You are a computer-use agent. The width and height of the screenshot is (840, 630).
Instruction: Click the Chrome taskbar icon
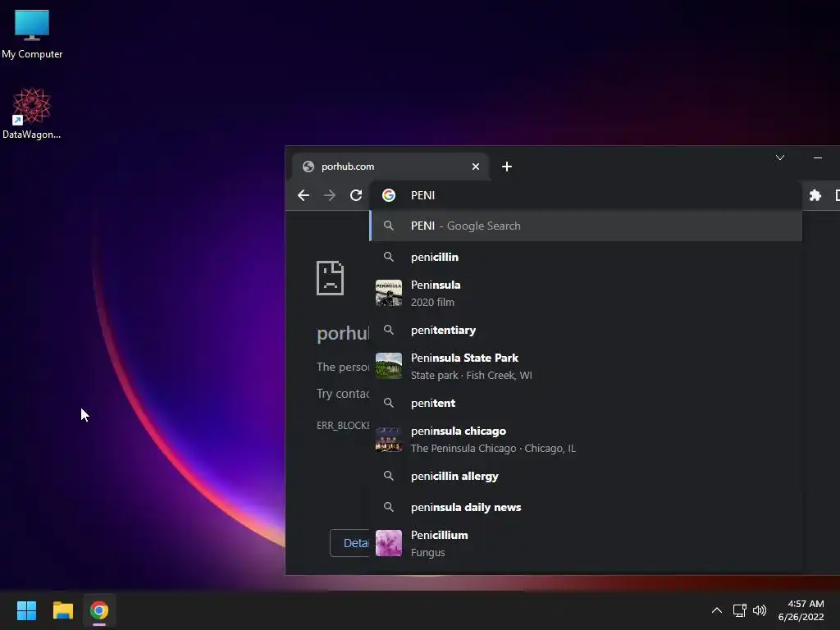pyautogui.click(x=99, y=610)
